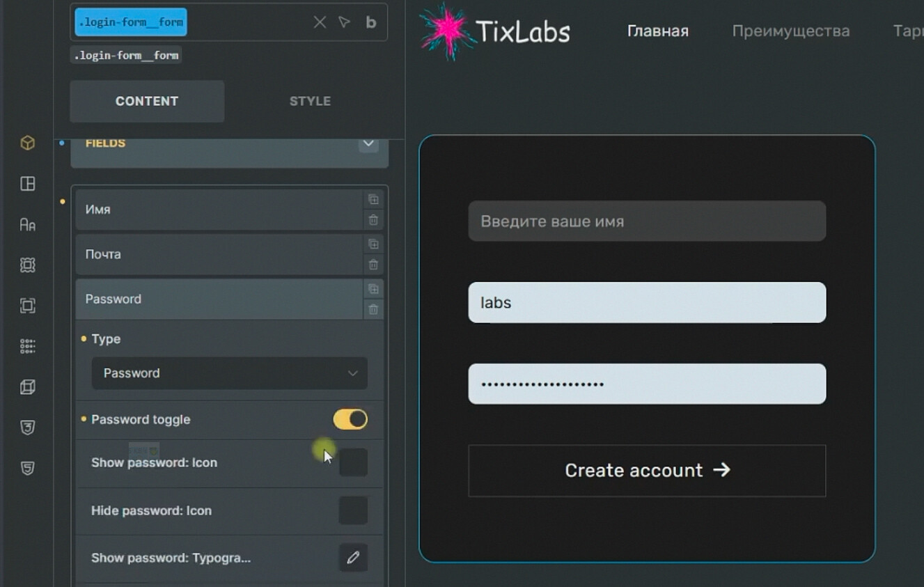
Task: Click the Введите ваше имя input field
Action: pos(647,221)
